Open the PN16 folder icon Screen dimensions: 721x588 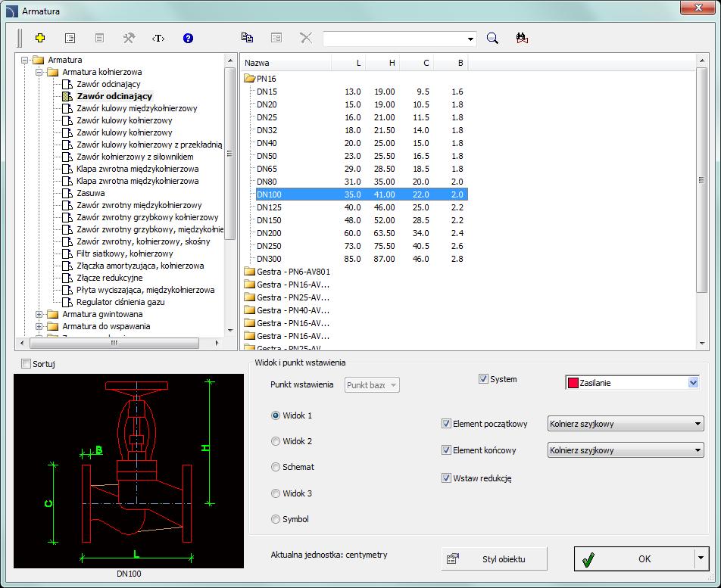pos(250,79)
